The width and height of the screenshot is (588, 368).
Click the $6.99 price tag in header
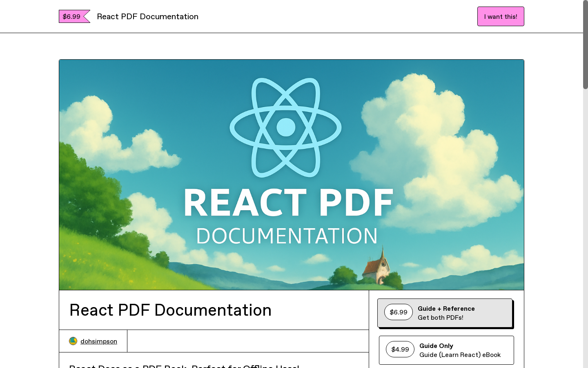74,16
